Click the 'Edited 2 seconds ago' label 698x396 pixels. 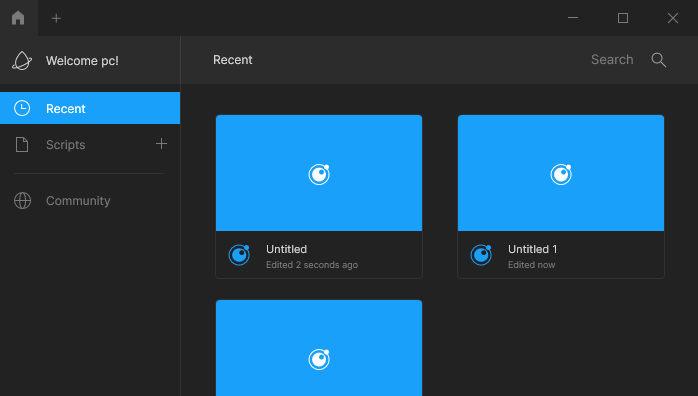(312, 265)
